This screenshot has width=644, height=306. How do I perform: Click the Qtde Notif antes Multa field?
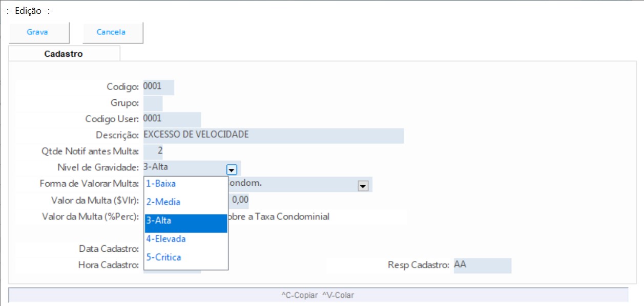pos(154,151)
